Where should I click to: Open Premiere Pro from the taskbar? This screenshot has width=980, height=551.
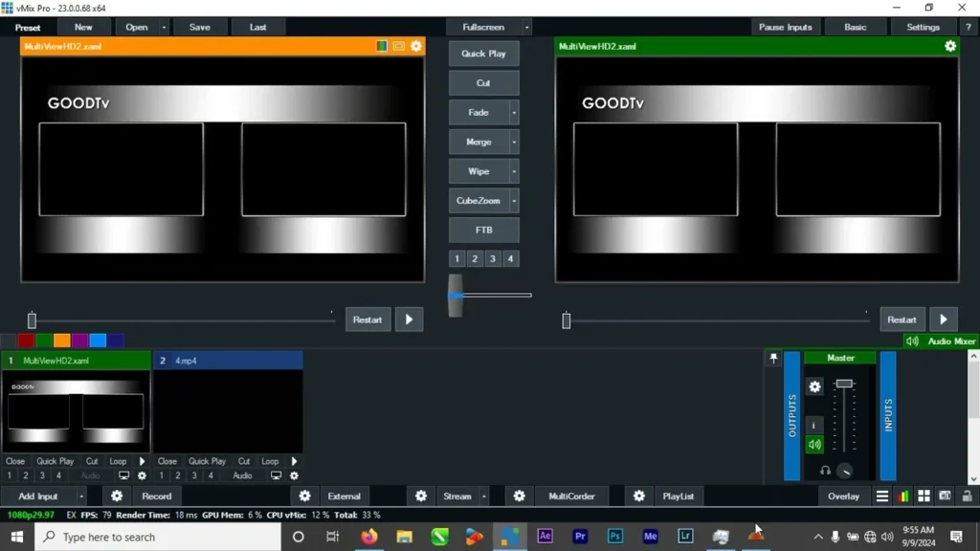click(x=580, y=536)
